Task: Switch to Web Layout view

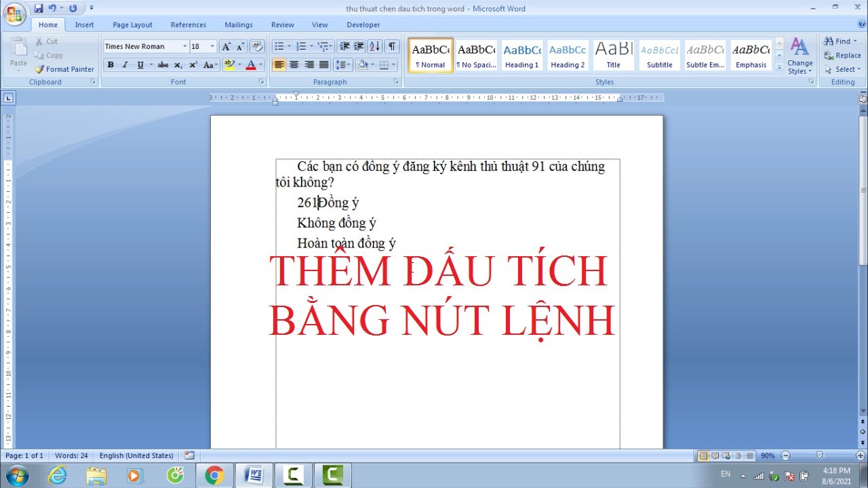Action: 726,455
